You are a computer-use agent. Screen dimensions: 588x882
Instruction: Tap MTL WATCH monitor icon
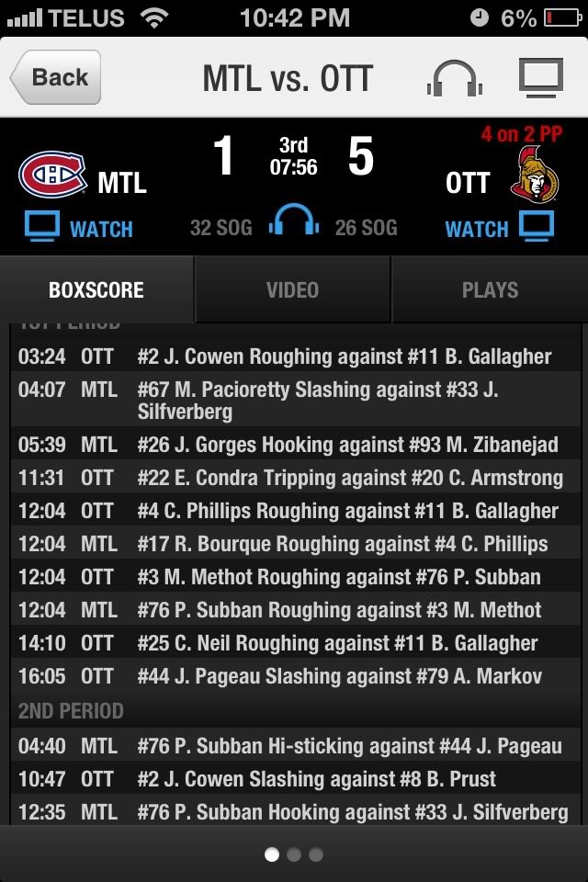coord(42,227)
